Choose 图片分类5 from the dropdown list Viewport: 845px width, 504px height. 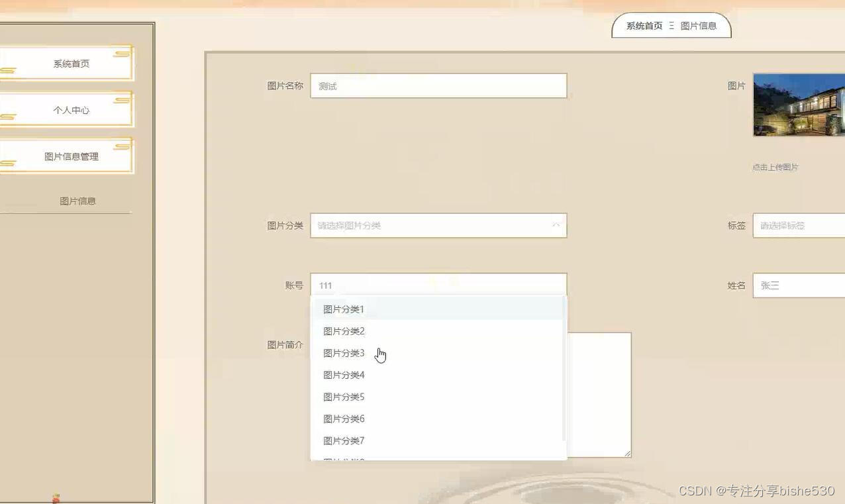coord(437,397)
